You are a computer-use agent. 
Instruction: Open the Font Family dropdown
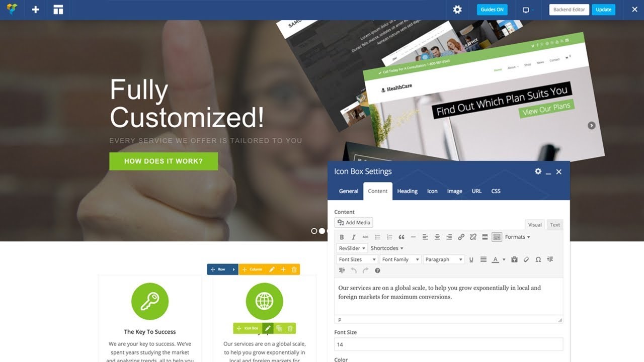(400, 259)
